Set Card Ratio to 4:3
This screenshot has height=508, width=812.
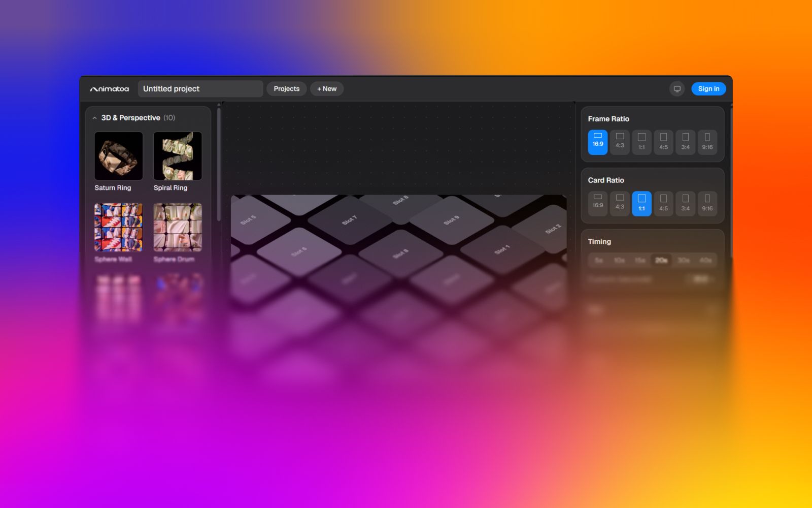620,204
